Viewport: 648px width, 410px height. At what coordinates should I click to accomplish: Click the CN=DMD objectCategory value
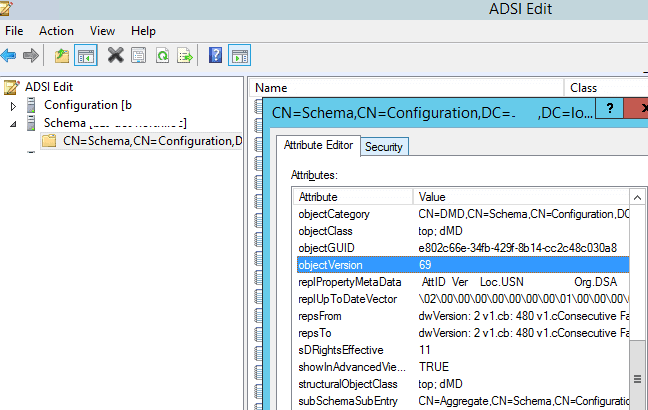pos(524,214)
